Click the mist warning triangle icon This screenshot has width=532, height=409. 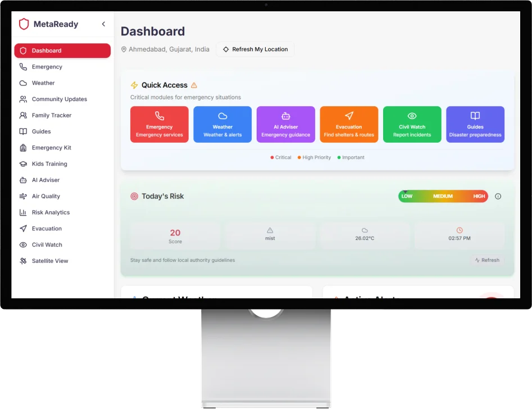[x=270, y=230]
